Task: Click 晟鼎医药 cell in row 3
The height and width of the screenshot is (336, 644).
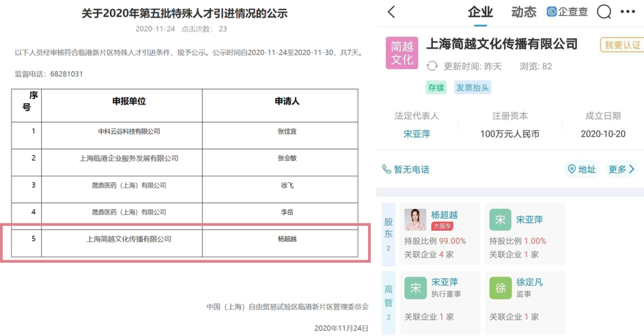Action: pyautogui.click(x=129, y=185)
